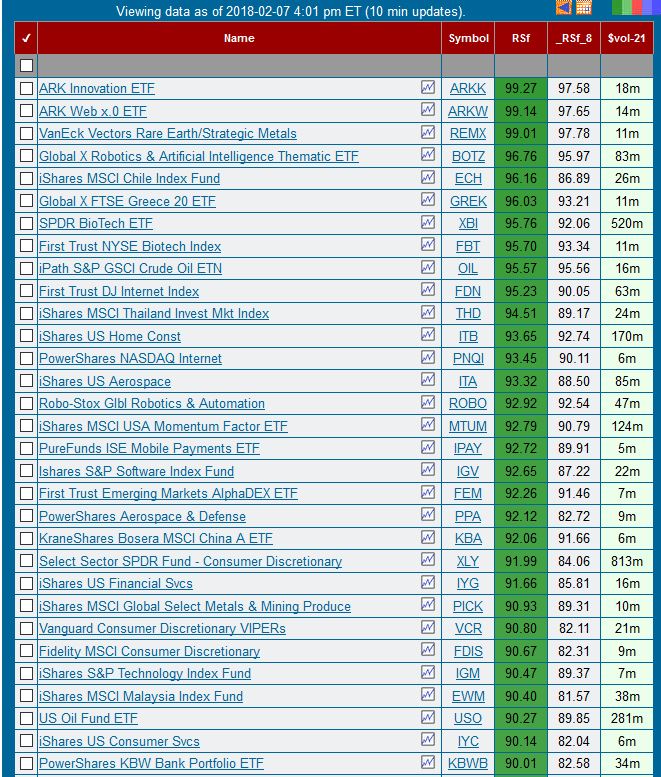Open chart icon for iShares US Home Const

(x=428, y=334)
